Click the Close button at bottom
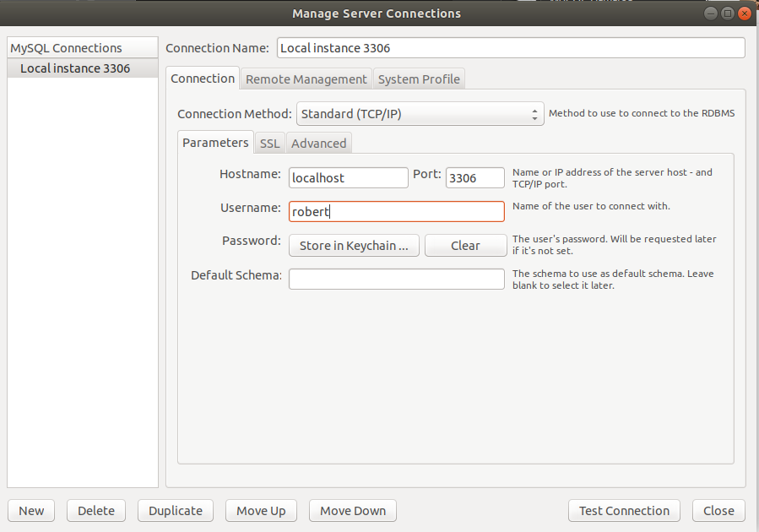Screen dimensions: 759x532 click(x=718, y=511)
